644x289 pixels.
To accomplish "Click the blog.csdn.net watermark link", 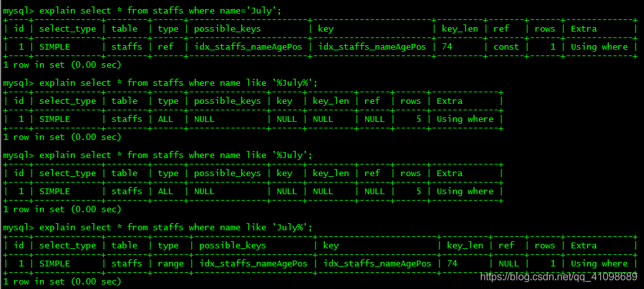I will pos(558,277).
